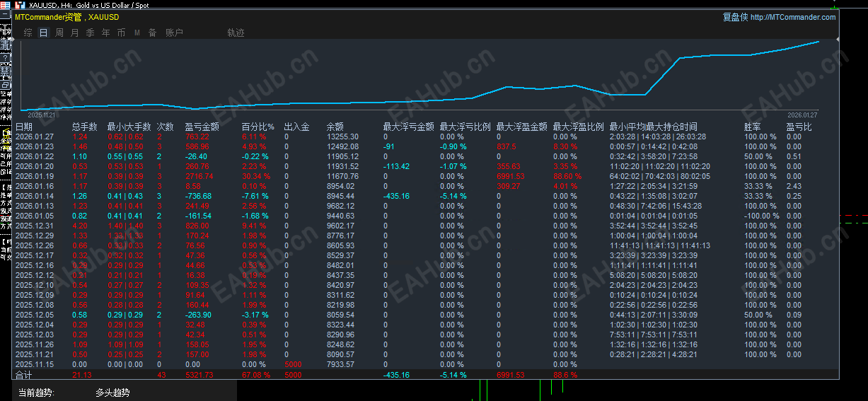The image size is (868, 401).
Task: Open the 复盘侠 http://MTCommander.com link
Action: (779, 17)
